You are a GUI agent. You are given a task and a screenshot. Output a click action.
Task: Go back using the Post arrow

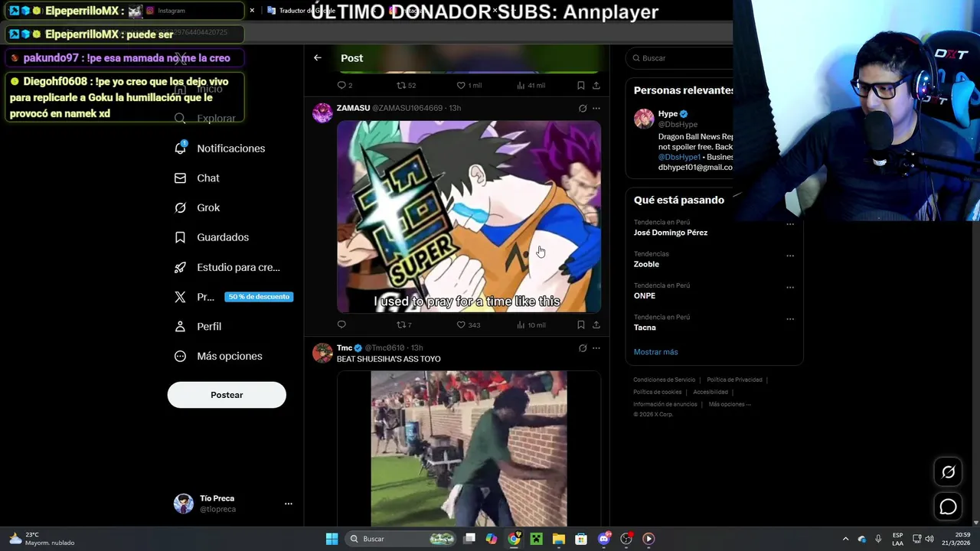pos(317,58)
